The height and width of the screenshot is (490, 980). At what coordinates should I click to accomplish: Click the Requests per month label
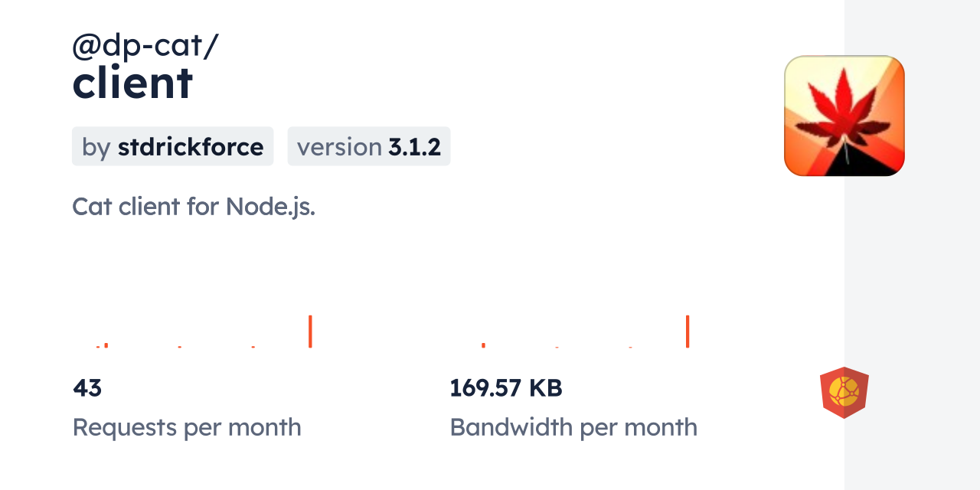point(187,427)
